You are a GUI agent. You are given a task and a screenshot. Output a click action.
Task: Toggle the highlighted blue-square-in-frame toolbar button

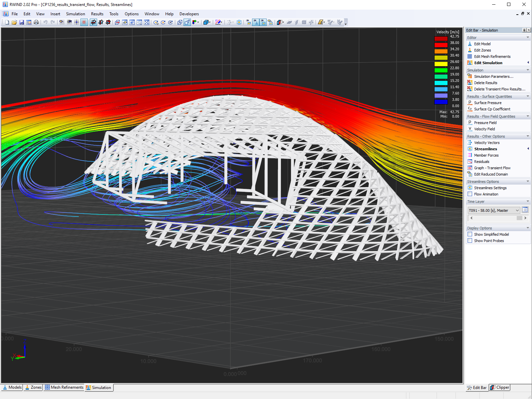263,22
